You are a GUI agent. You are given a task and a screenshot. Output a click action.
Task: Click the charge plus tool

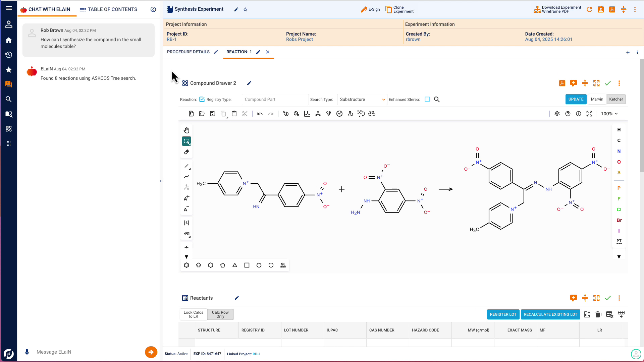pyautogui.click(x=186, y=198)
